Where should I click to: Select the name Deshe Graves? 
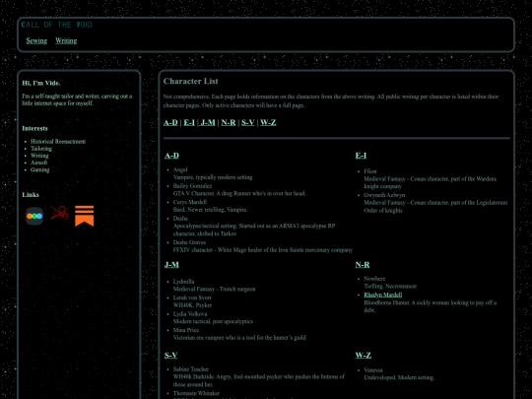click(x=189, y=242)
